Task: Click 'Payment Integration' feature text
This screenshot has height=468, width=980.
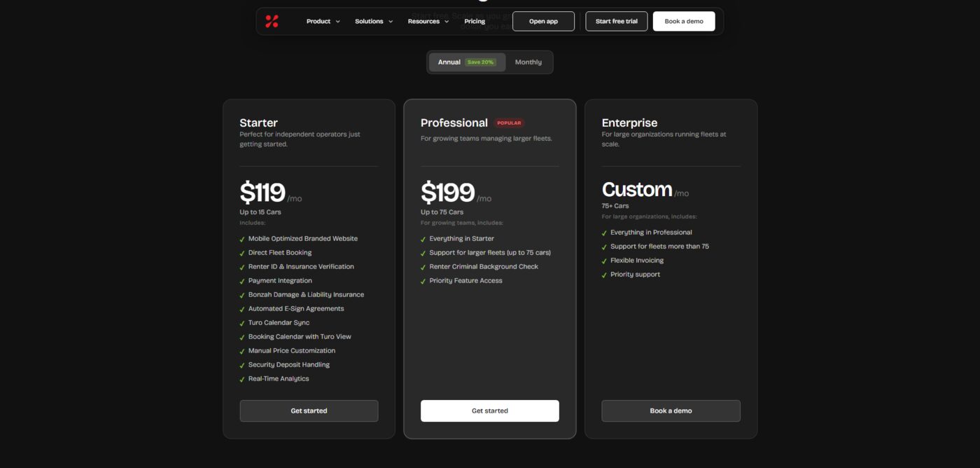Action: [280, 280]
